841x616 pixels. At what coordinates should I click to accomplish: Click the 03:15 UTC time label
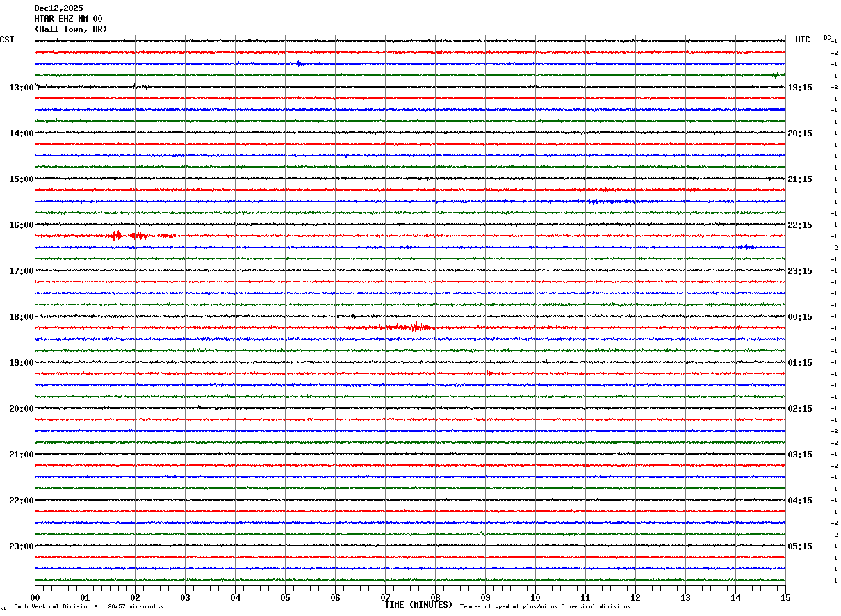[x=800, y=455]
